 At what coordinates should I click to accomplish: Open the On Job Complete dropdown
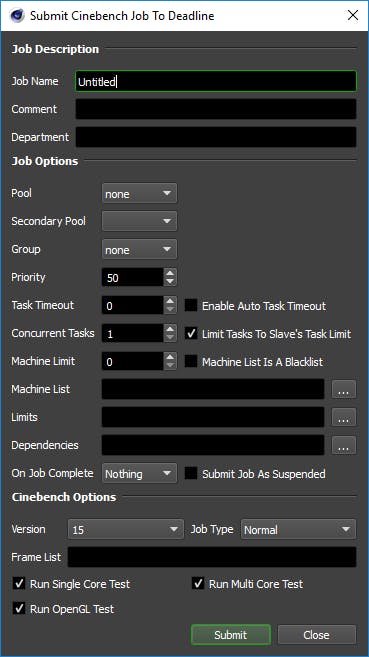[139, 473]
